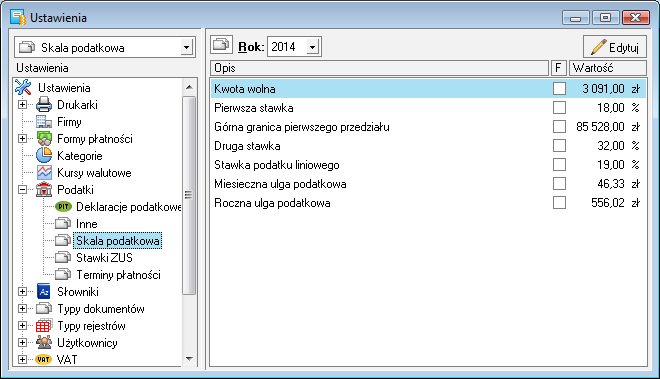Select the Górna granica pierwszego przedziału row
The width and height of the screenshot is (660, 379).
pyautogui.click(x=428, y=127)
